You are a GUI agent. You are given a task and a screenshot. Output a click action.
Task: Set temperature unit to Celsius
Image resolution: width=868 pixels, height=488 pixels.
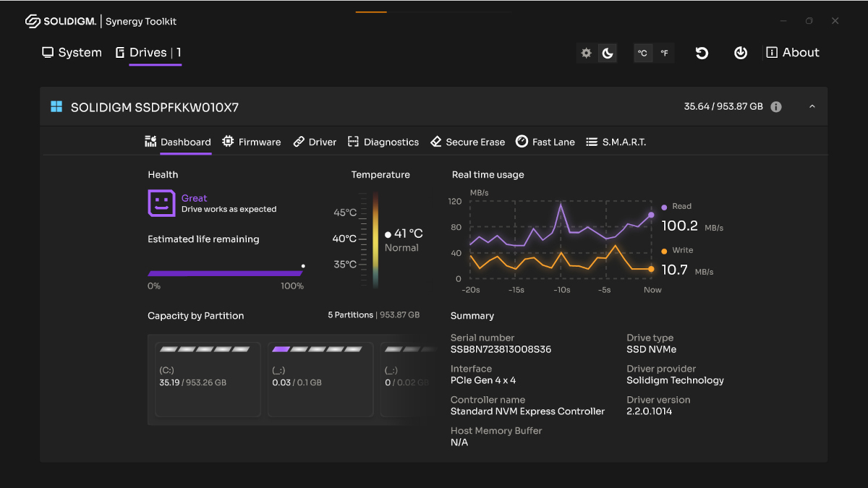[x=642, y=53]
